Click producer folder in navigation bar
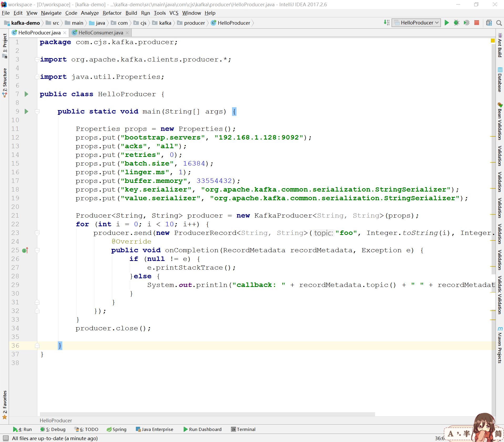The image size is (504, 442). [191, 23]
